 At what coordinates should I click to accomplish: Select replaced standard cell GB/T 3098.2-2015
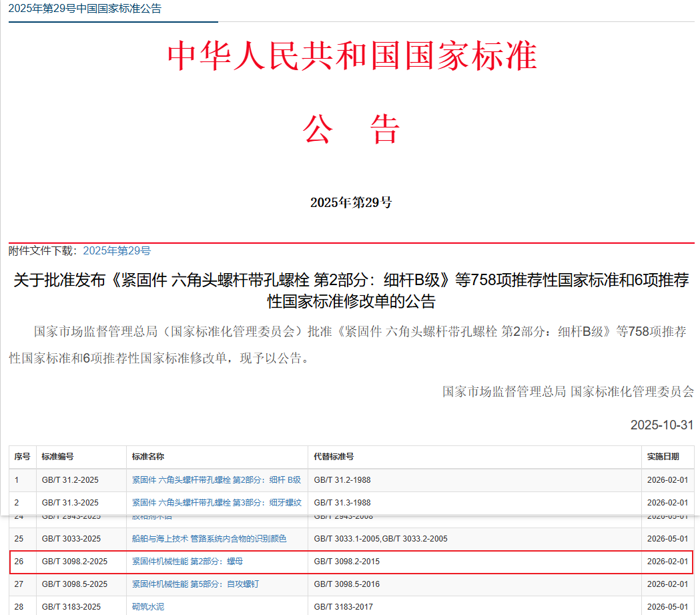click(x=346, y=562)
